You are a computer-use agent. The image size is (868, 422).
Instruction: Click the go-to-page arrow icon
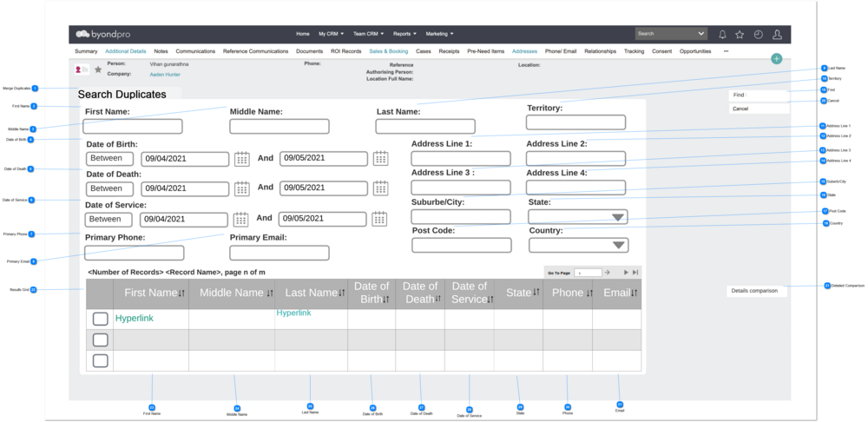[x=608, y=273]
